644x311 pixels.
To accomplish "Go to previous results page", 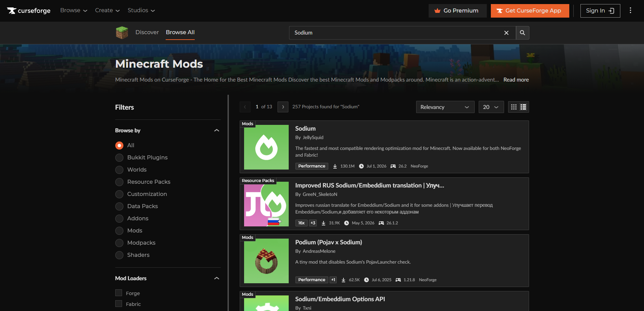I will click(245, 107).
